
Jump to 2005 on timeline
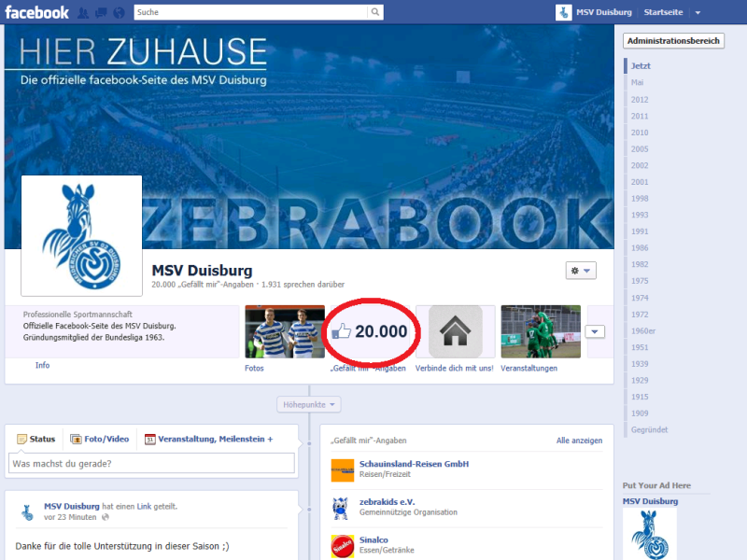point(640,149)
